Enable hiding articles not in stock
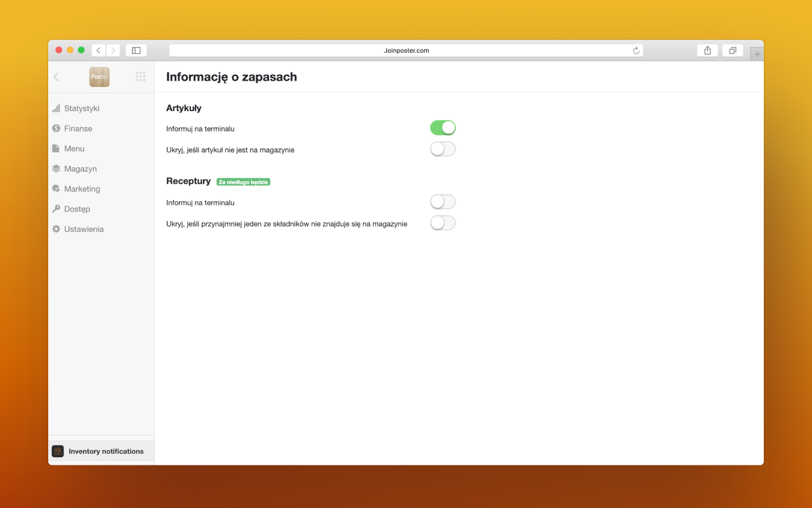Screen dimensions: 812x508 [x=443, y=149]
